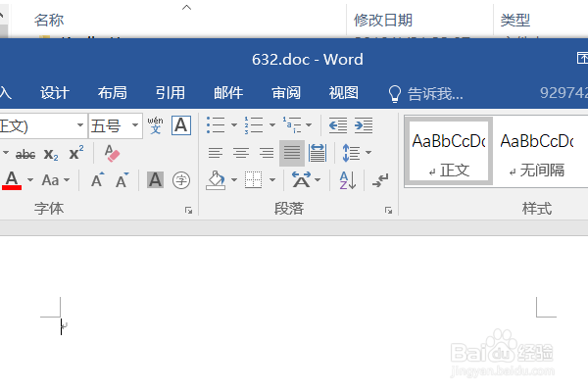
Task: Apply bullet list formatting
Action: (x=216, y=125)
